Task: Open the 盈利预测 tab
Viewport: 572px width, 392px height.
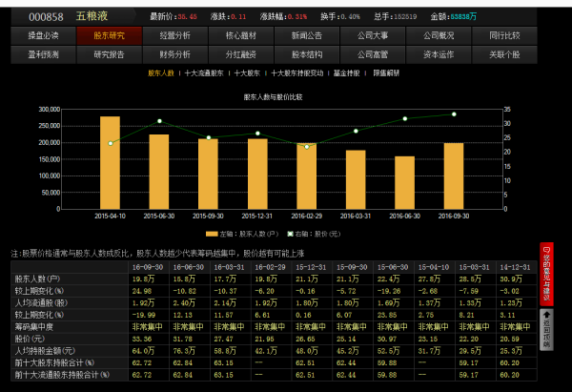Action: tap(44, 54)
